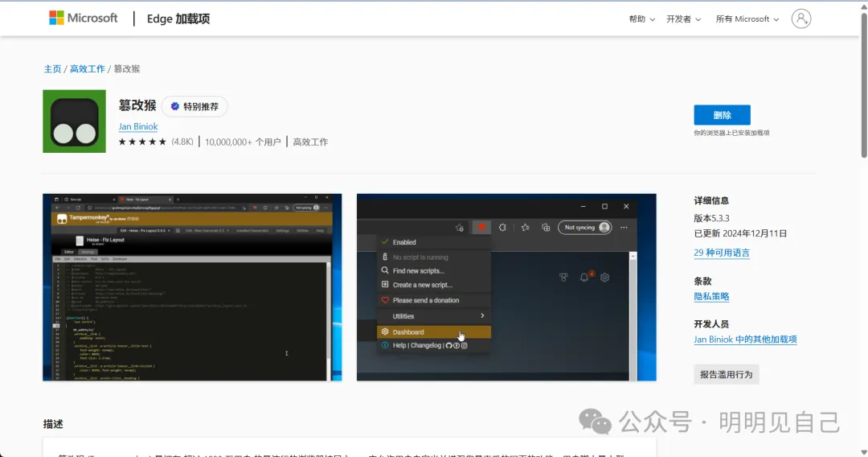868x457 pixels.
Task: Expand the 帮助 dropdown menu
Action: (641, 19)
